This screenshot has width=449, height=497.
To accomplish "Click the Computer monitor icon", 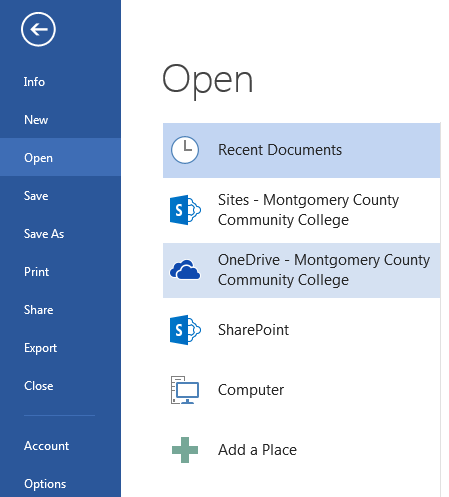I will point(185,390).
